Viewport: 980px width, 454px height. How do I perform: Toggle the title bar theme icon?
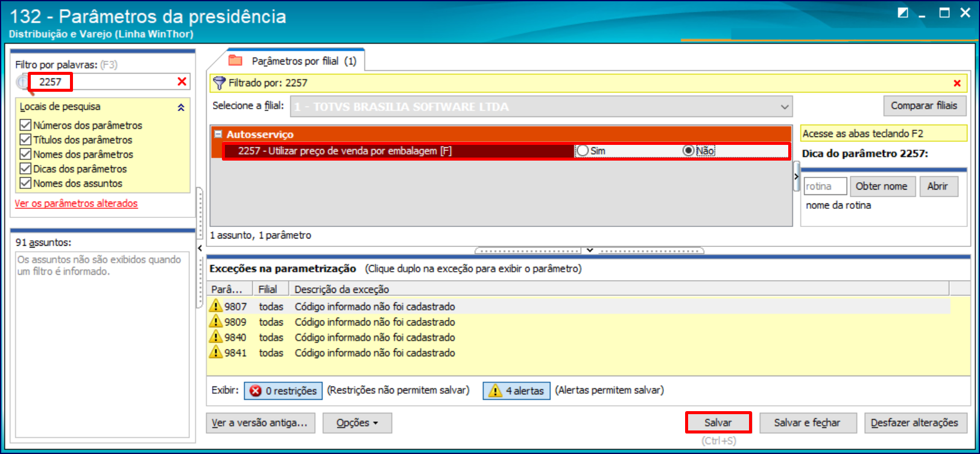click(903, 13)
